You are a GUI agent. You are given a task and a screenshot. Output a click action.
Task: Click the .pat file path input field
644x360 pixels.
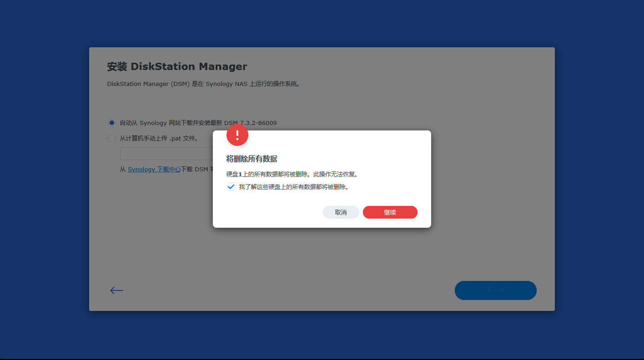[166, 154]
